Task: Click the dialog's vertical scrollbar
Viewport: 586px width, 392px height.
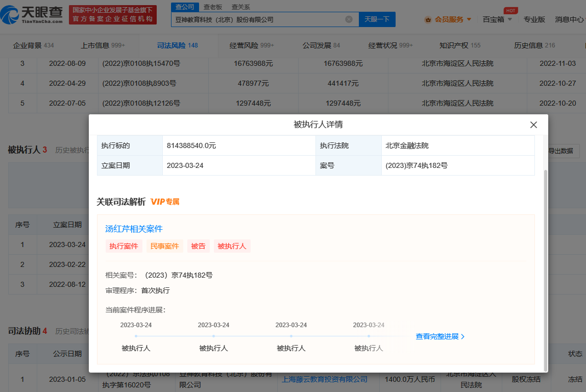Action: tap(545, 270)
